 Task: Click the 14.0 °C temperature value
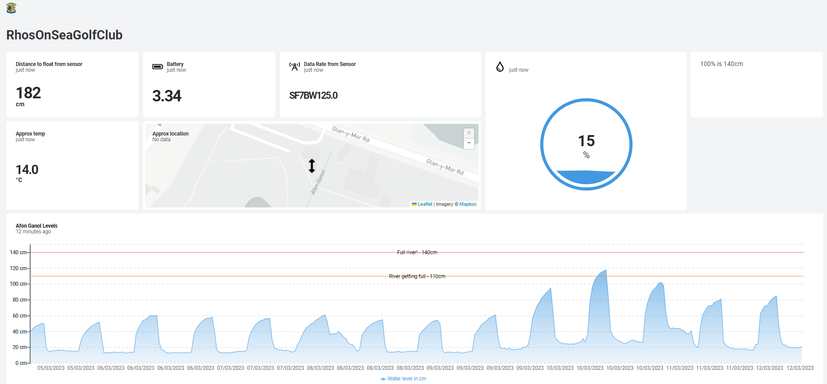[x=27, y=170]
